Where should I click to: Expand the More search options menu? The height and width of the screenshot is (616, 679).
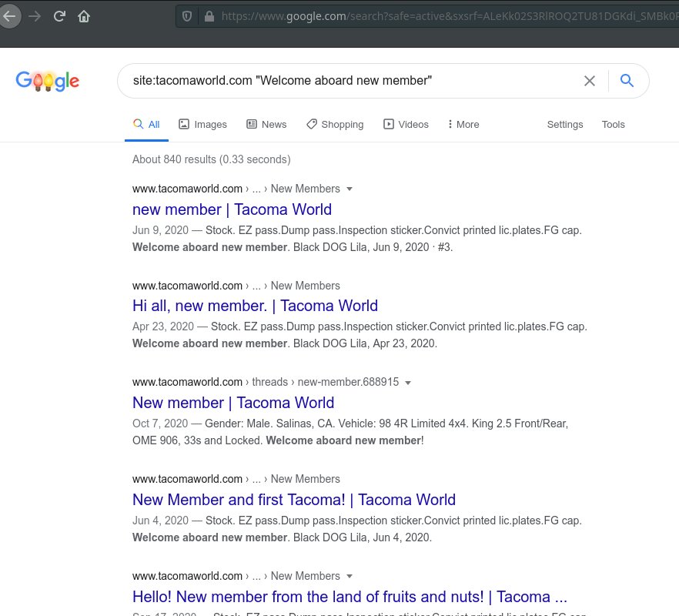click(463, 124)
